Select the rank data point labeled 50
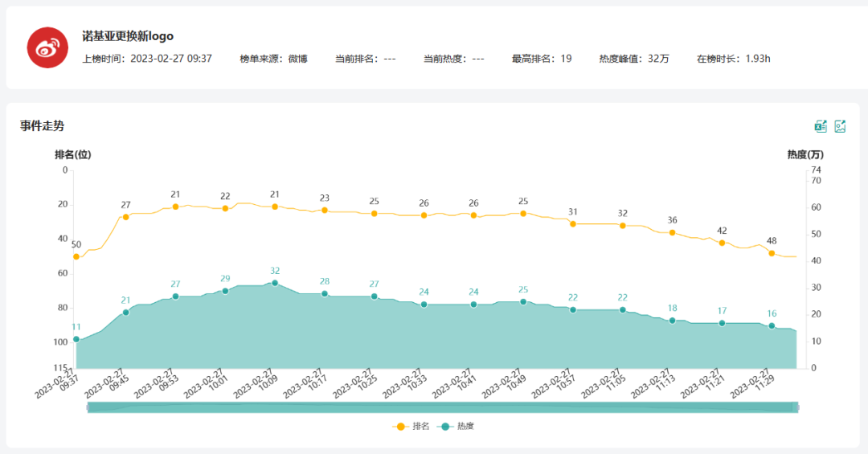Screen dimensions: 868x454 point(76,256)
